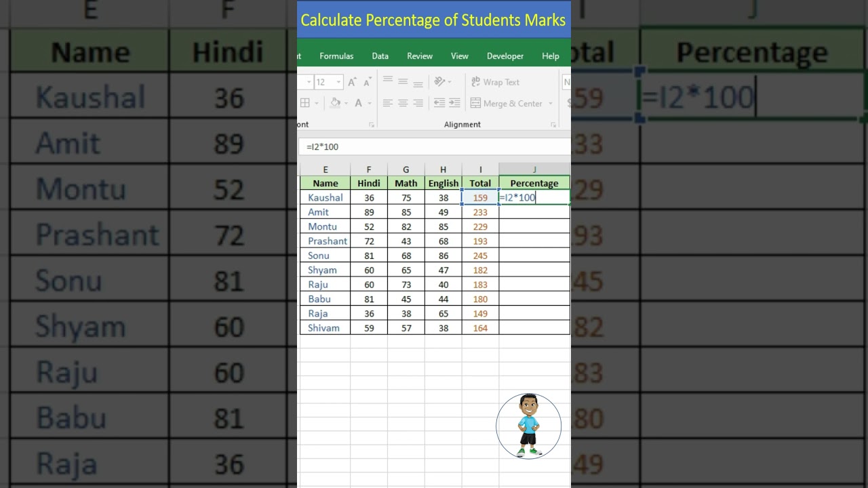This screenshot has height=488, width=868.
Task: Select the cell containing Prashant
Action: point(325,241)
